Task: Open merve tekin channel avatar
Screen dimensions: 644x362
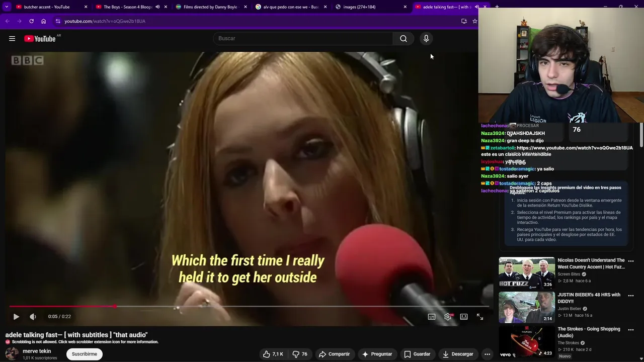Action: coord(12,354)
